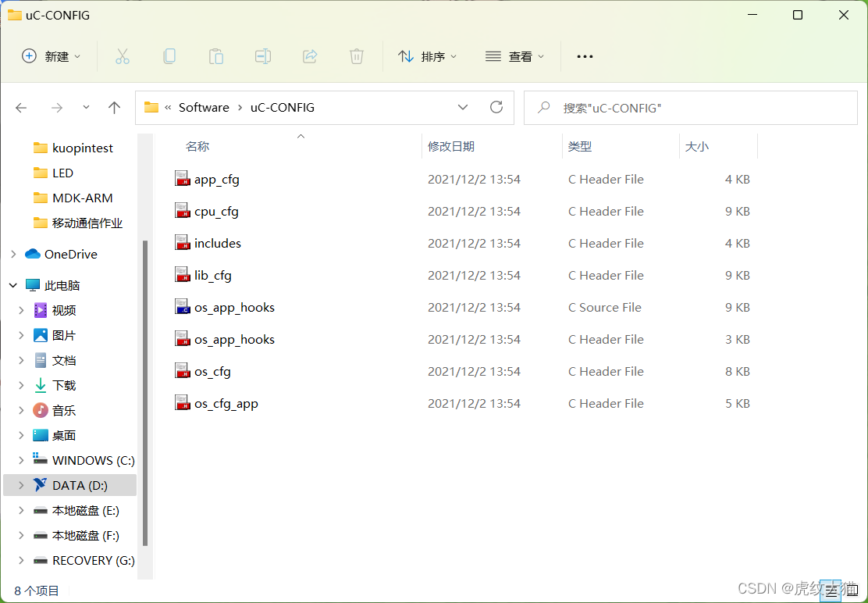Click uC-CONFIG in the address breadcrumb
Viewport: 868px width, 603px height.
point(283,108)
